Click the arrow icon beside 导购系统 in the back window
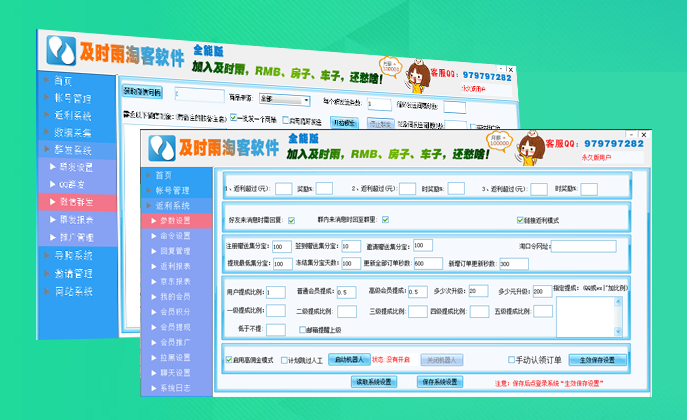687x420 pixels. point(46,255)
